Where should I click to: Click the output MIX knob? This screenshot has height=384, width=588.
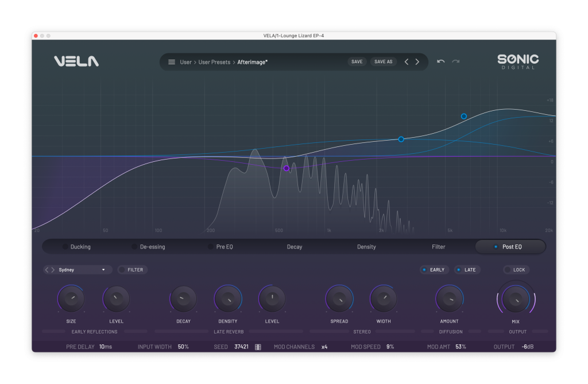pyautogui.click(x=515, y=299)
